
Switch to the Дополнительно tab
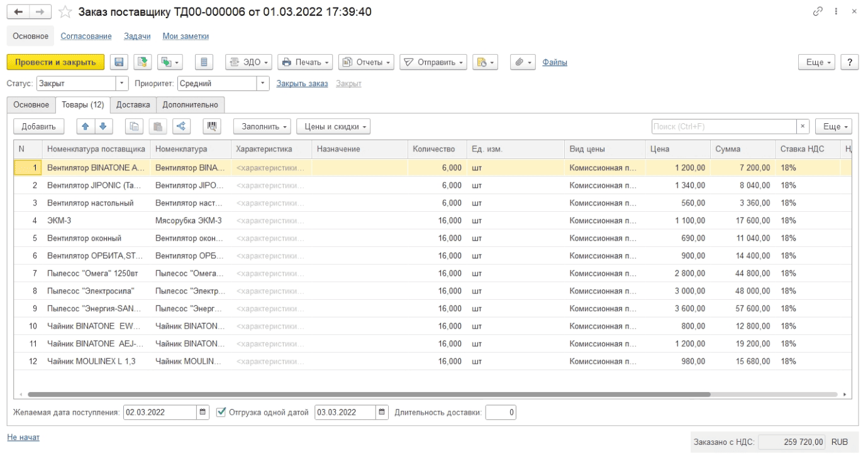coord(190,105)
